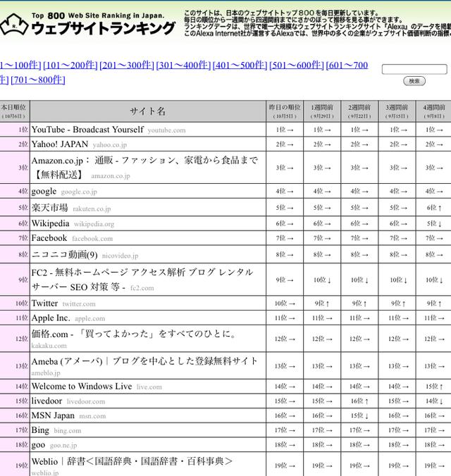Click the rakuten.co.jp domain text
The image size is (451, 476).
click(92, 209)
